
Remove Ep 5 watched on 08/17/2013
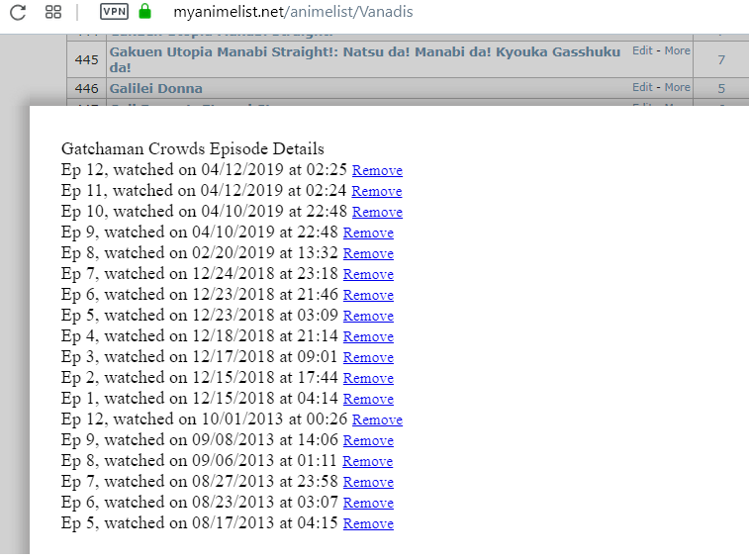(x=368, y=524)
